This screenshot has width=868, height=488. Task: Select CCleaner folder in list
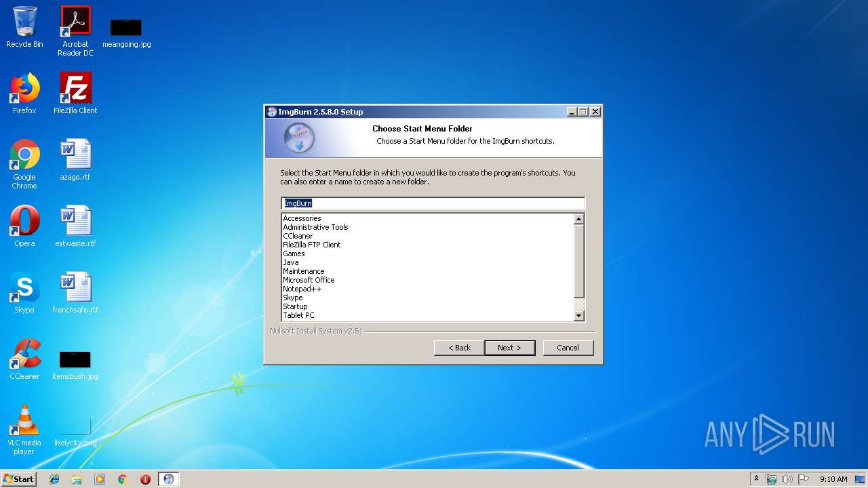click(298, 236)
